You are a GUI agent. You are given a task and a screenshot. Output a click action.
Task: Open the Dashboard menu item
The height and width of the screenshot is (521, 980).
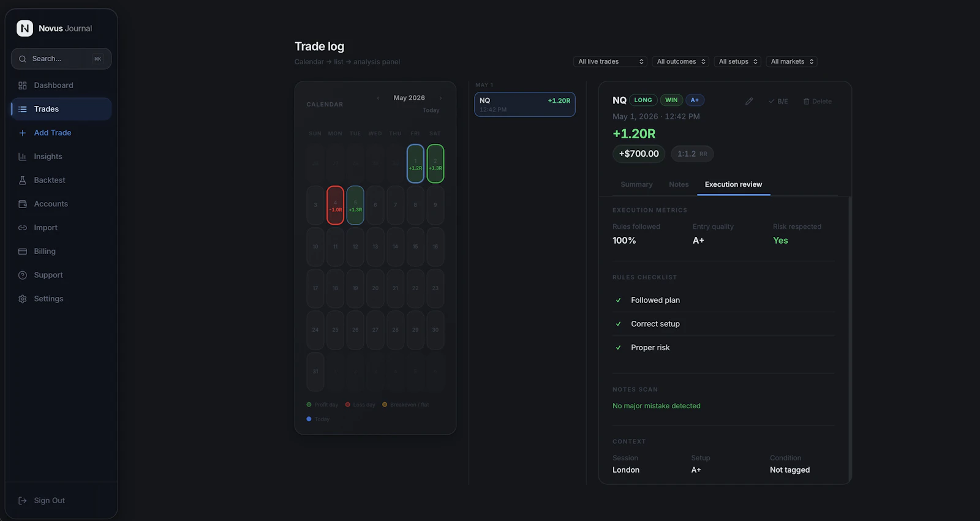tap(61, 86)
